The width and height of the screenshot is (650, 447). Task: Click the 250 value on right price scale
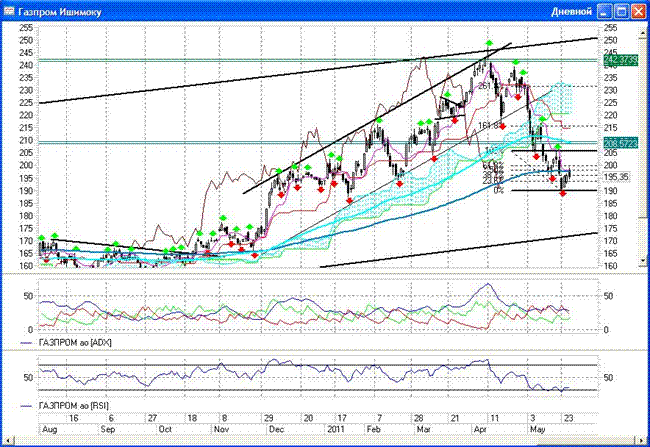(x=611, y=40)
